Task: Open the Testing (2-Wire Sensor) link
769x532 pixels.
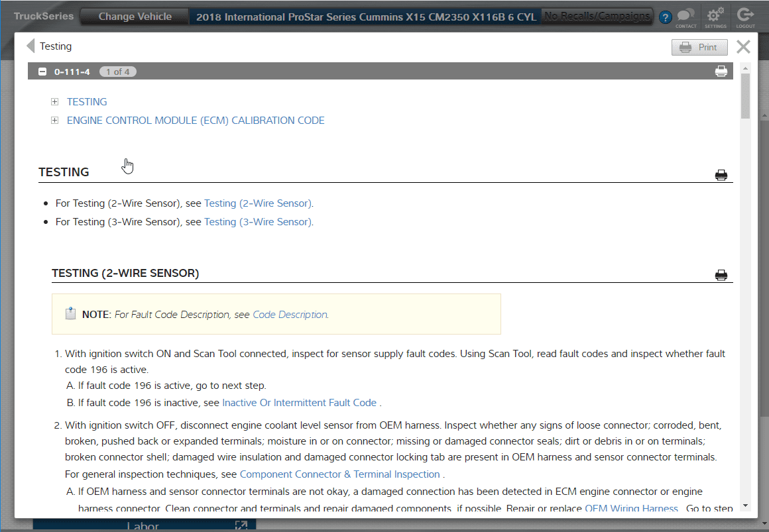Action: [257, 203]
